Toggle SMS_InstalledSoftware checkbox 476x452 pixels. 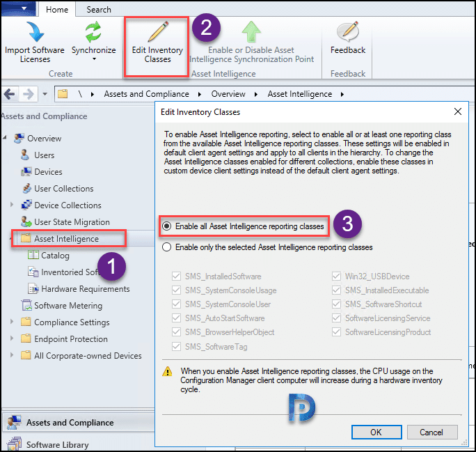(x=176, y=276)
